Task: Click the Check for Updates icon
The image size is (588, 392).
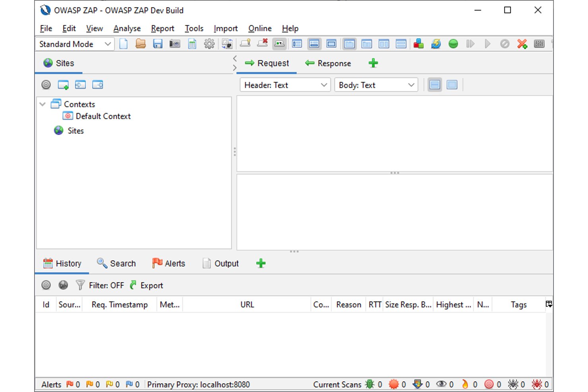Action: [436, 44]
